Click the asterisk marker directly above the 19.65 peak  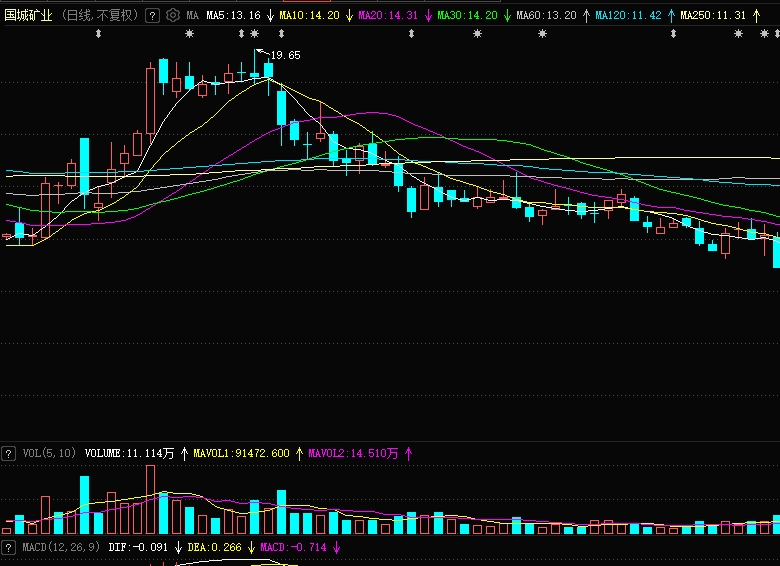pyautogui.click(x=254, y=34)
